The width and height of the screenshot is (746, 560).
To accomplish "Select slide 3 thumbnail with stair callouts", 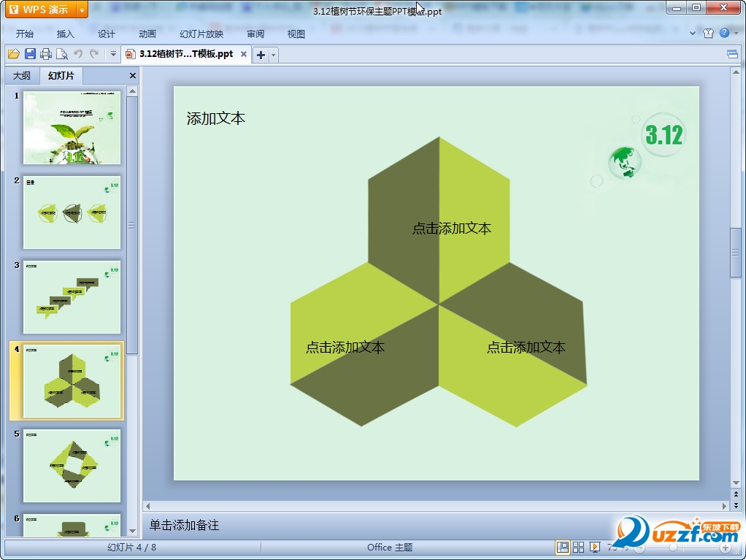I will (72, 297).
